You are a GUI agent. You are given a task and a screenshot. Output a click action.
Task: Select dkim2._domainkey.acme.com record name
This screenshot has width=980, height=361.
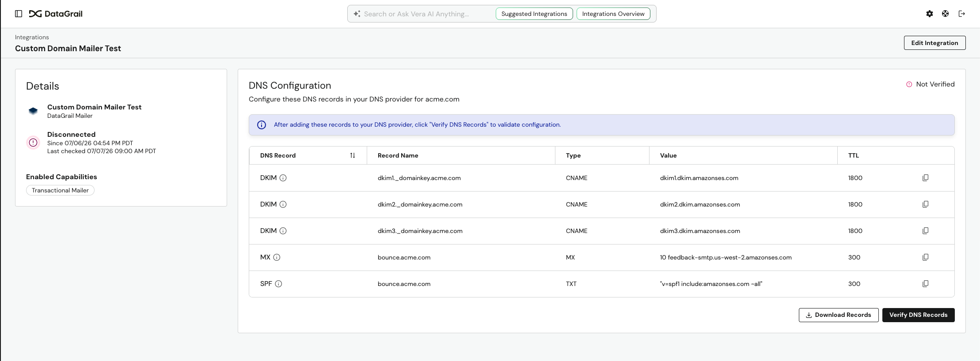click(x=420, y=204)
